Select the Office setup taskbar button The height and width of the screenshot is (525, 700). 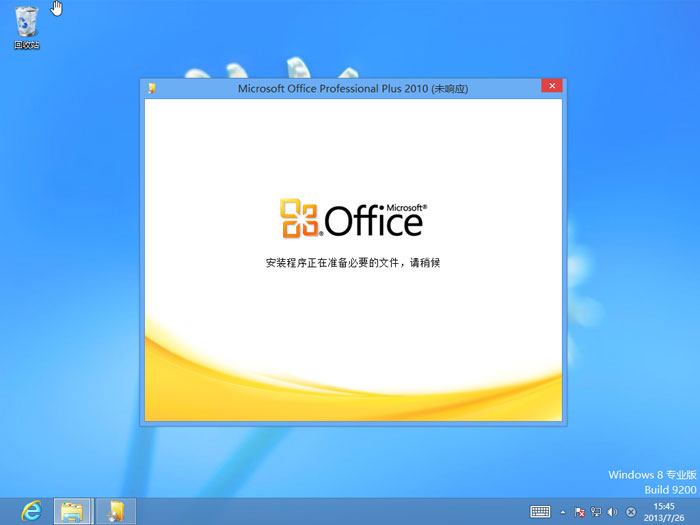click(x=115, y=511)
